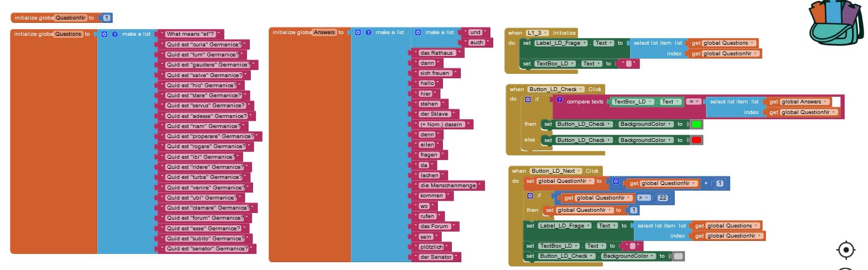
Task: Open mutator gear on compare texts if block
Action: (527, 100)
